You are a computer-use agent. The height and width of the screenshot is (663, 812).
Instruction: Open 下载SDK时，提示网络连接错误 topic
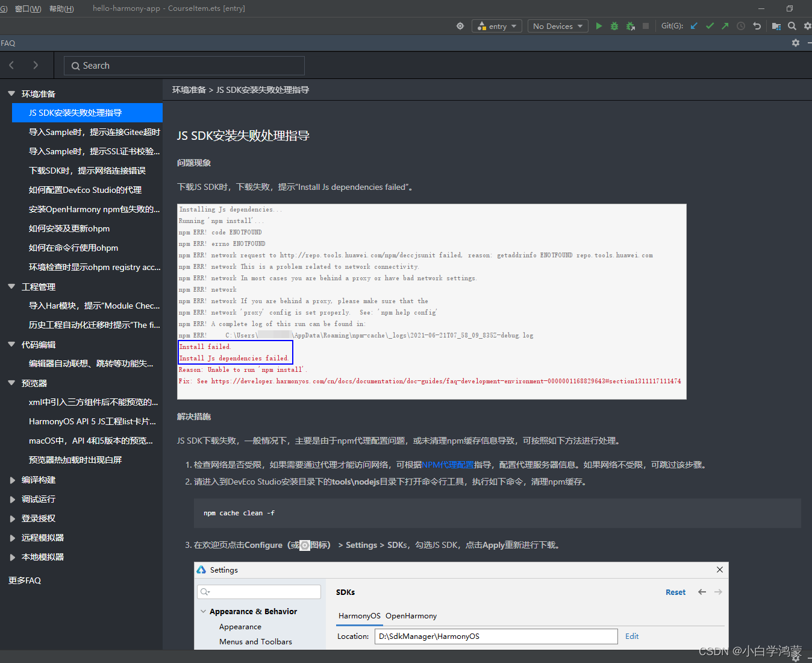point(87,171)
